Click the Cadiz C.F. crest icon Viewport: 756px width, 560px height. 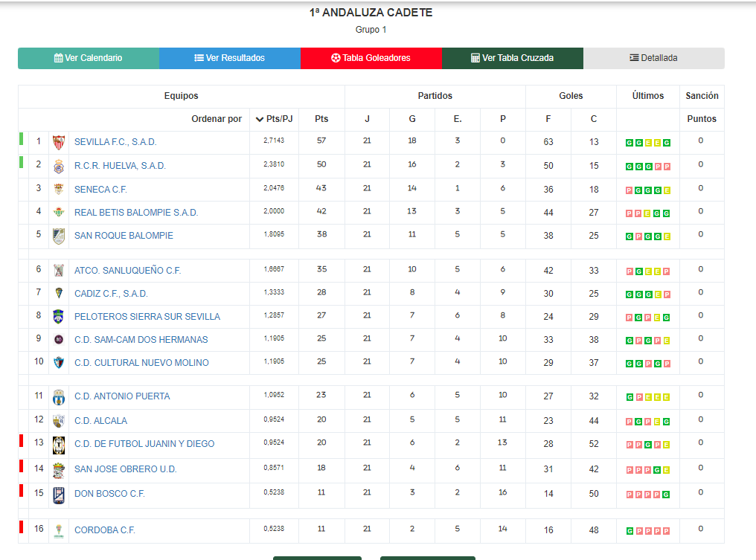coord(59,293)
